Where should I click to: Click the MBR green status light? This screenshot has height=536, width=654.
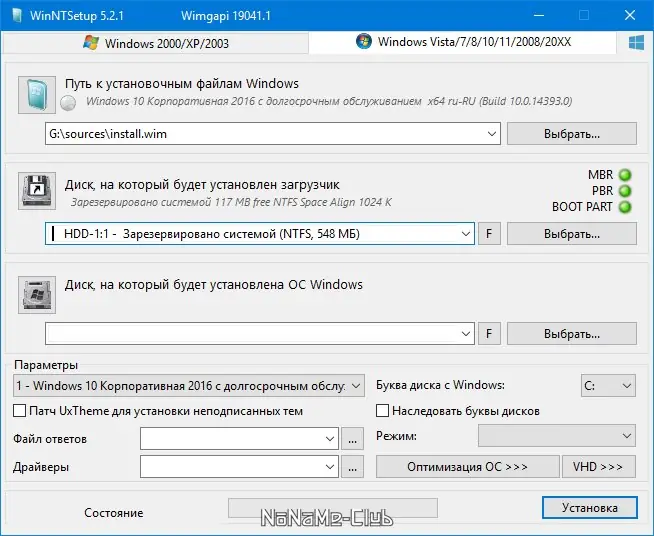point(625,175)
